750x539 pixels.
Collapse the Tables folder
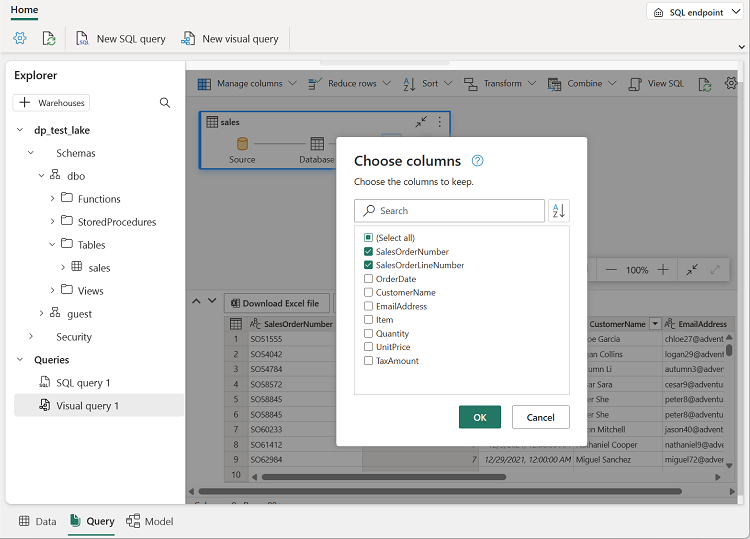(x=52, y=244)
